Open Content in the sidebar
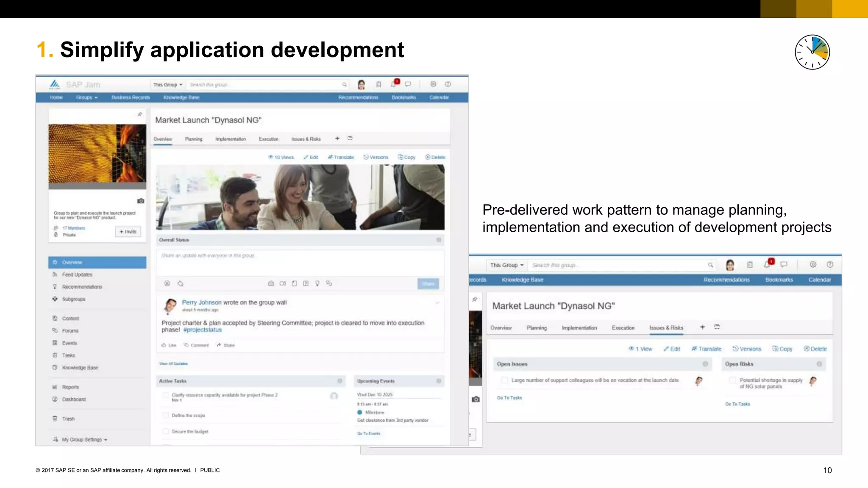 click(70, 319)
